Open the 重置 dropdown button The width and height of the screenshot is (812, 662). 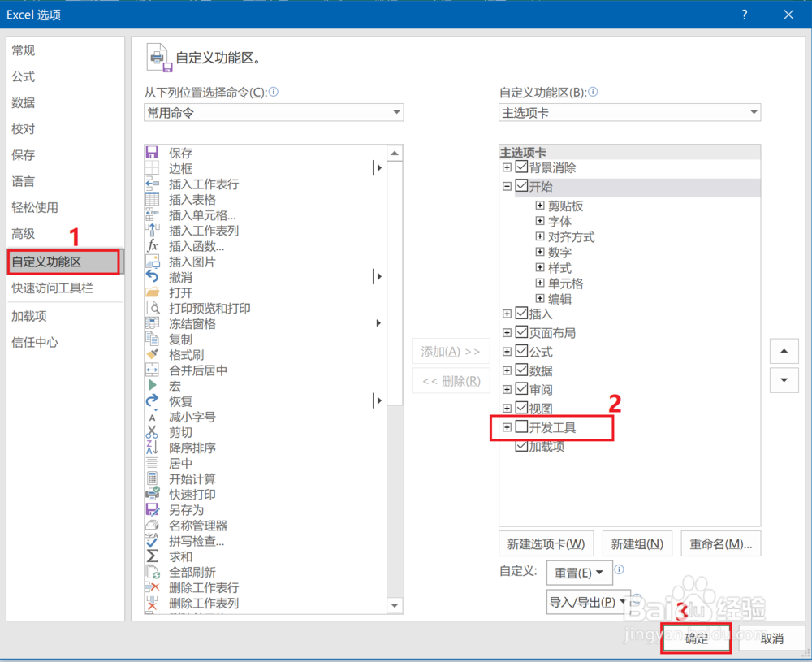[579, 573]
